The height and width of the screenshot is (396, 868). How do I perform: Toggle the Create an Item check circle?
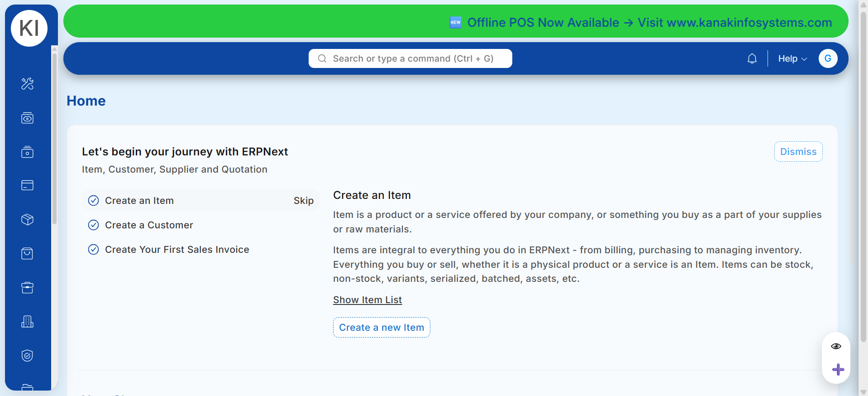click(x=94, y=201)
